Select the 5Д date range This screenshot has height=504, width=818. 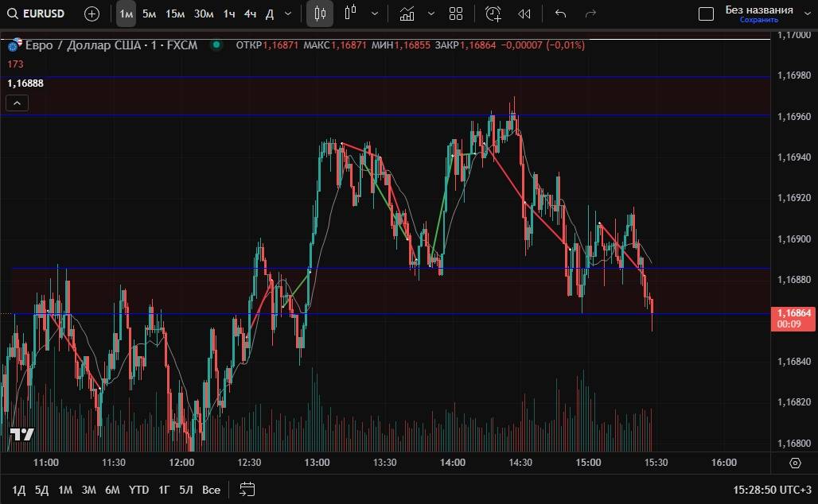41,490
